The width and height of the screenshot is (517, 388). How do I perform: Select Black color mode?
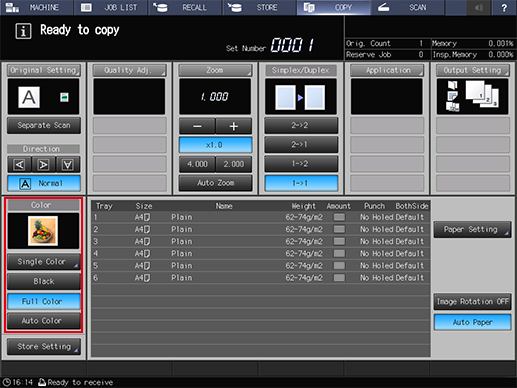coord(44,281)
